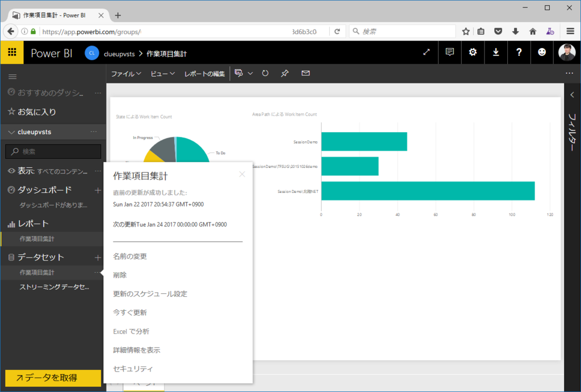
Task: Open the download menu icon in the header
Action: 496,52
